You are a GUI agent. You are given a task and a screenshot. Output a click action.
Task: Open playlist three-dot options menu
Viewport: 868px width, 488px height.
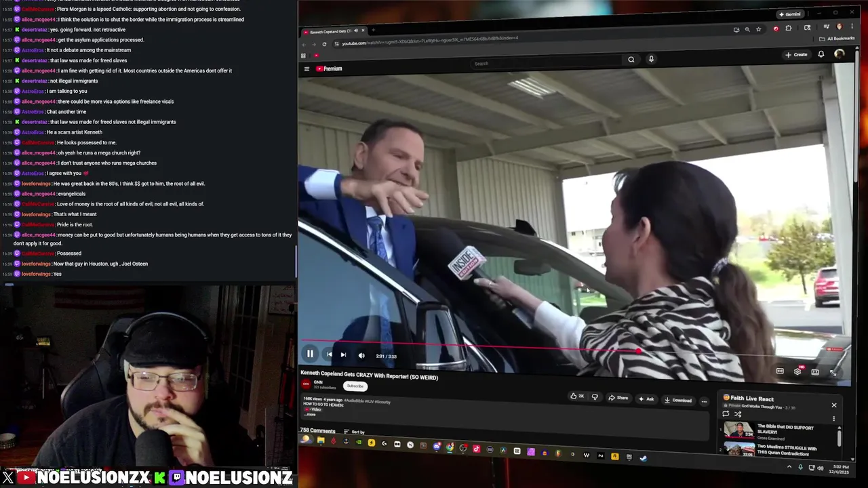coord(834,418)
